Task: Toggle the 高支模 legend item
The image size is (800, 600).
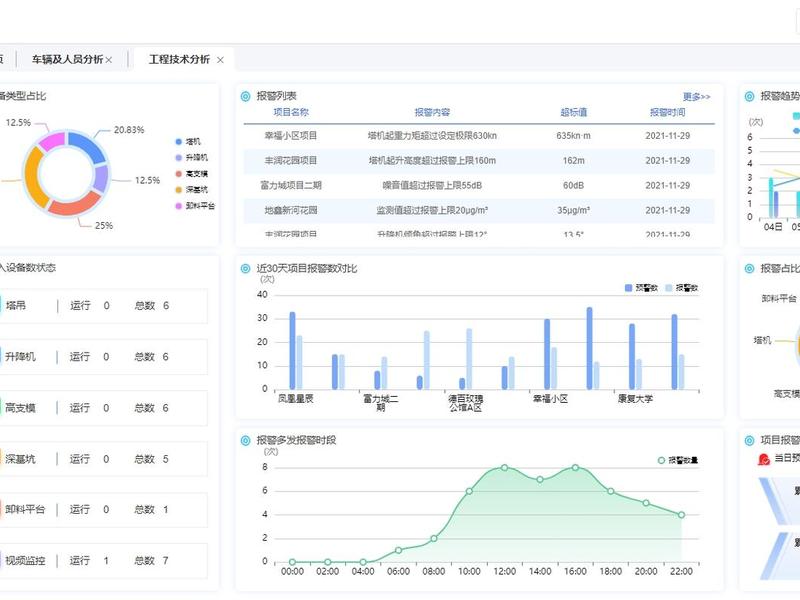Action: [191, 174]
